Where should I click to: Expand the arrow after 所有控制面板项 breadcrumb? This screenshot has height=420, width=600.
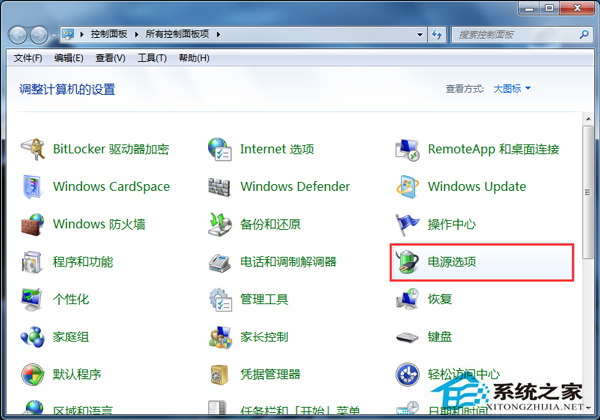click(218, 34)
